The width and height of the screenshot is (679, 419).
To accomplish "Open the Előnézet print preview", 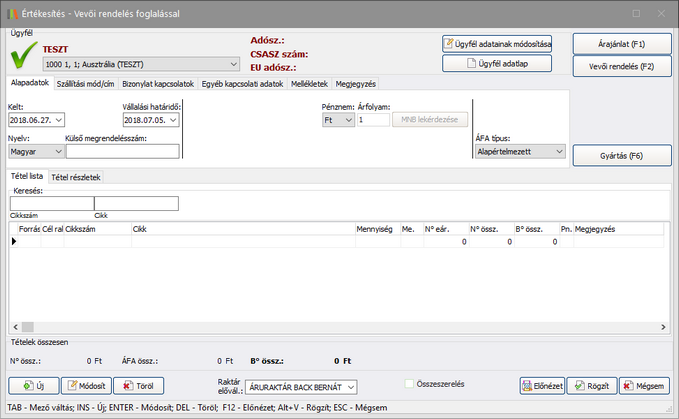I will click(x=540, y=386).
